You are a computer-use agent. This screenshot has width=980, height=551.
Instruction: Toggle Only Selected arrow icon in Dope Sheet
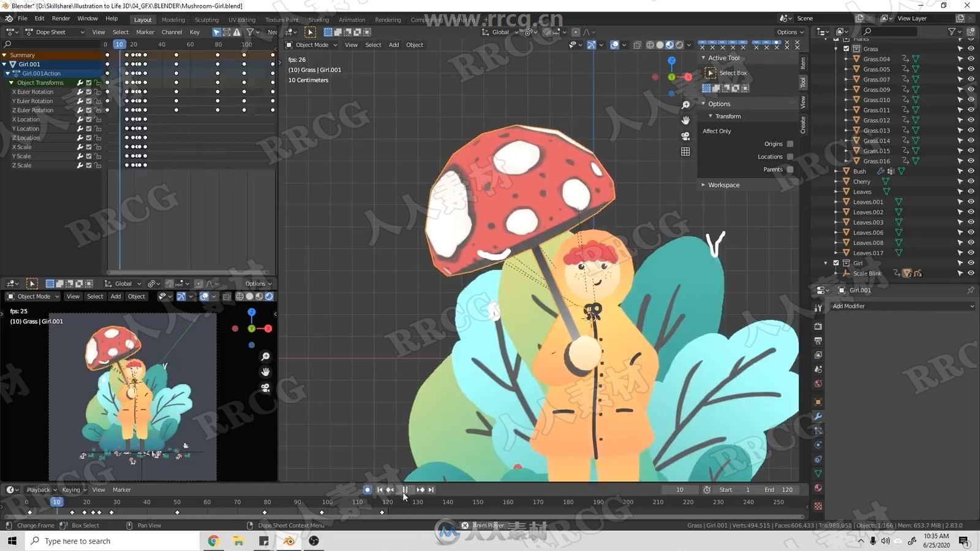(x=216, y=32)
